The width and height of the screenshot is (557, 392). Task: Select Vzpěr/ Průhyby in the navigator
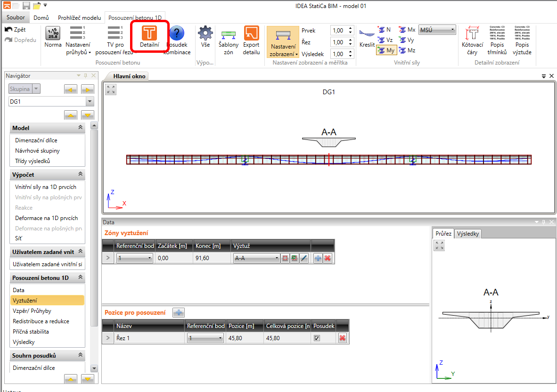pyautogui.click(x=32, y=311)
